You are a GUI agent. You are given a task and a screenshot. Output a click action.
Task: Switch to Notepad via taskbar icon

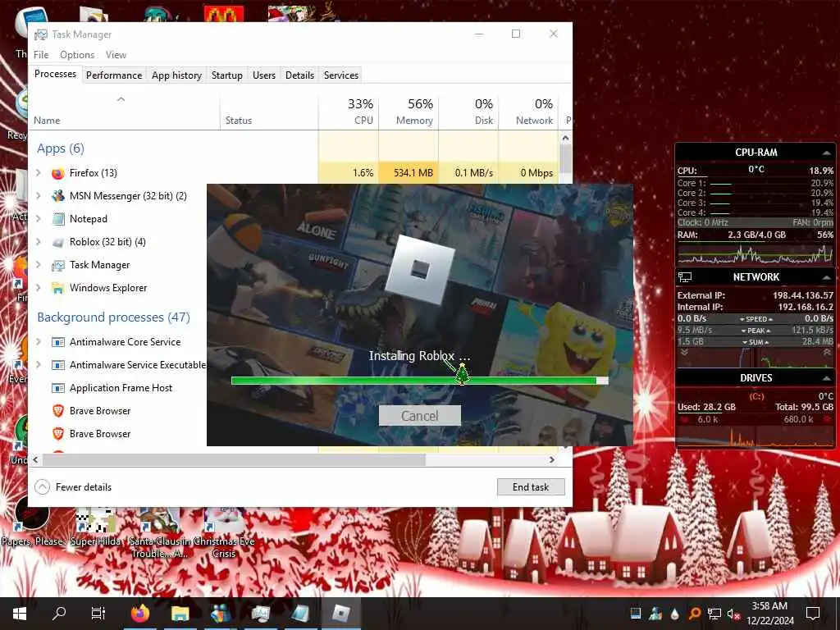(x=300, y=614)
